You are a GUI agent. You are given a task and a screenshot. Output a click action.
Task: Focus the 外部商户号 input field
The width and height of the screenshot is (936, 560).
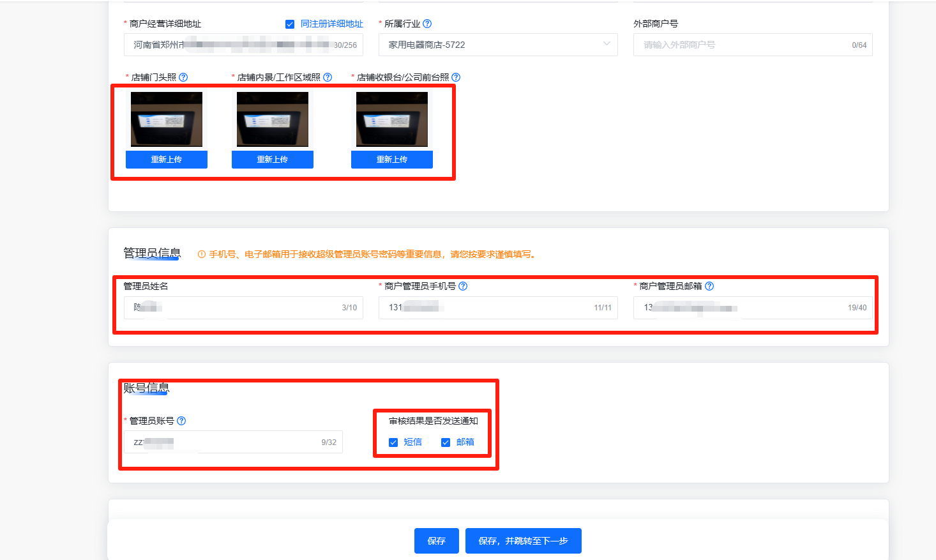click(x=753, y=45)
